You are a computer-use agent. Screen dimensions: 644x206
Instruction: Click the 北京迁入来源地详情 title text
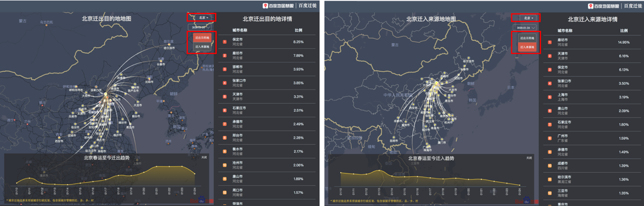pyautogui.click(x=592, y=19)
